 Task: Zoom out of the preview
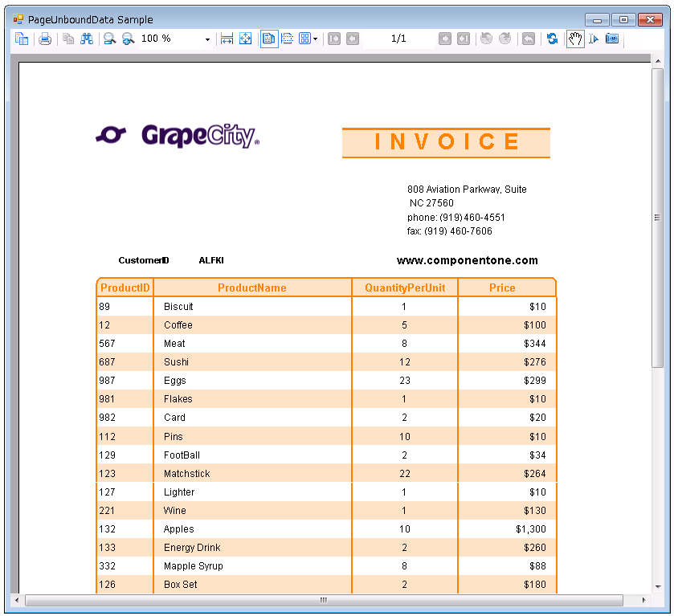109,39
